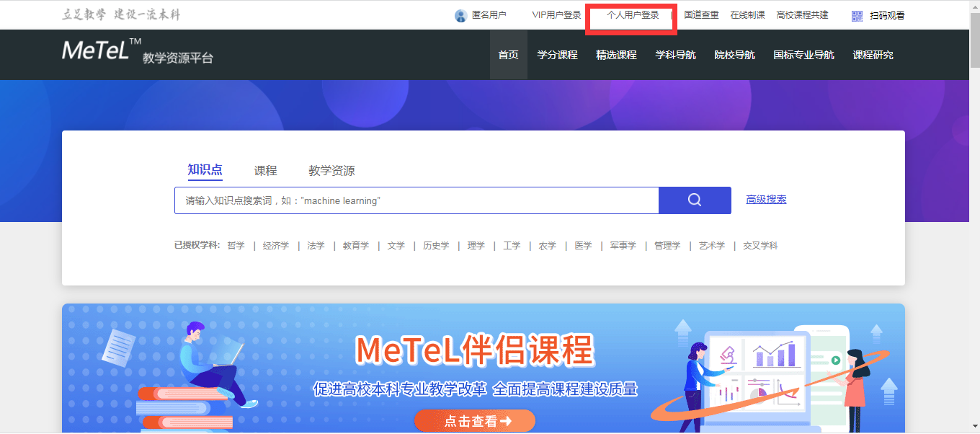This screenshot has height=434, width=980.
Task: Select subject 经济学
Action: [276, 246]
